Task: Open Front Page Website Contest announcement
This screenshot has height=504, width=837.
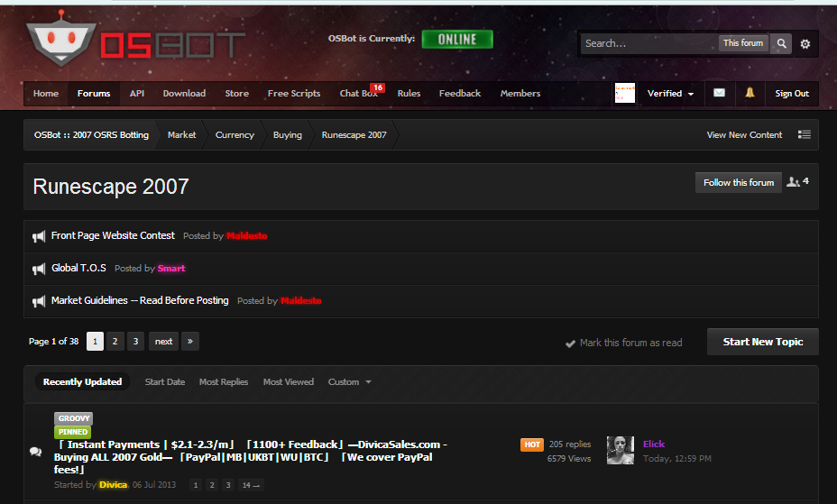Action: point(113,235)
